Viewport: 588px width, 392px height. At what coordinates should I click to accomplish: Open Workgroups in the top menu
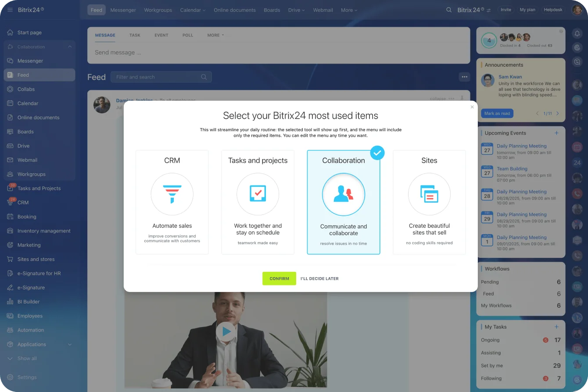click(158, 10)
